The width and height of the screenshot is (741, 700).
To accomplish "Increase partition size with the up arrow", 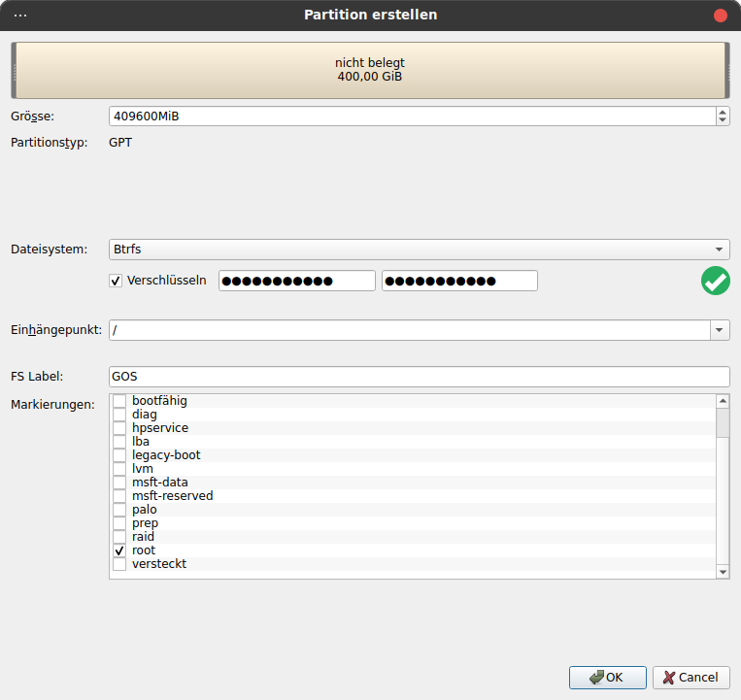I will coord(723,112).
